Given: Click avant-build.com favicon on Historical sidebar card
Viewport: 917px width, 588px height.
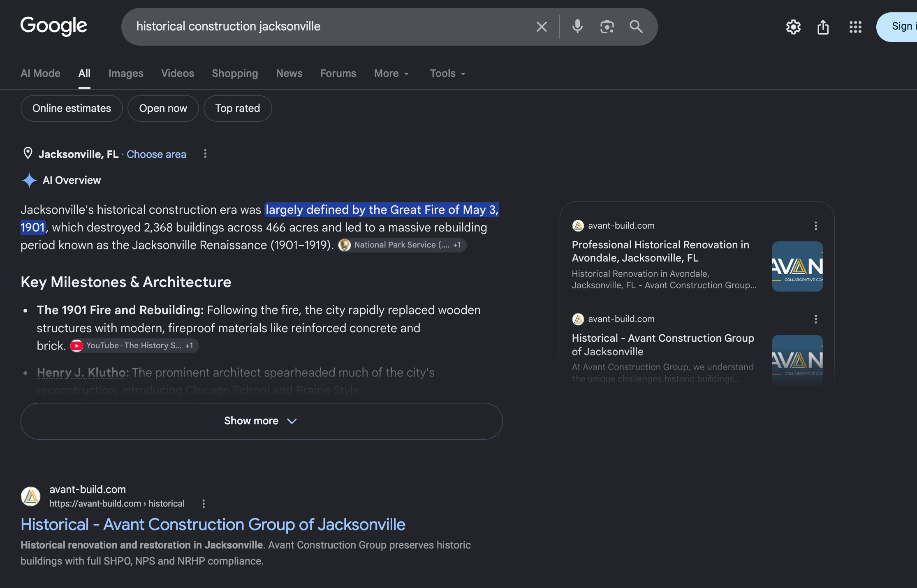Looking at the screenshot, I should (x=578, y=319).
